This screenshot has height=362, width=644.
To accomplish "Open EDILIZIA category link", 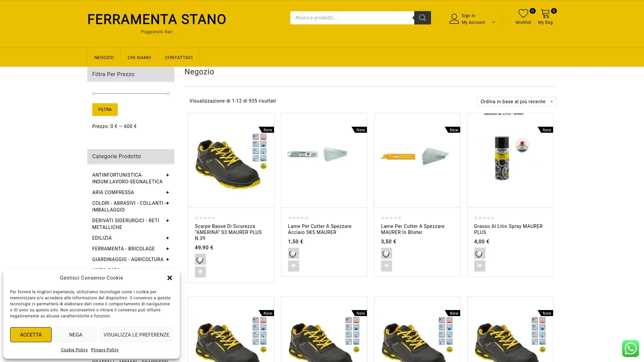I will [x=102, y=238].
